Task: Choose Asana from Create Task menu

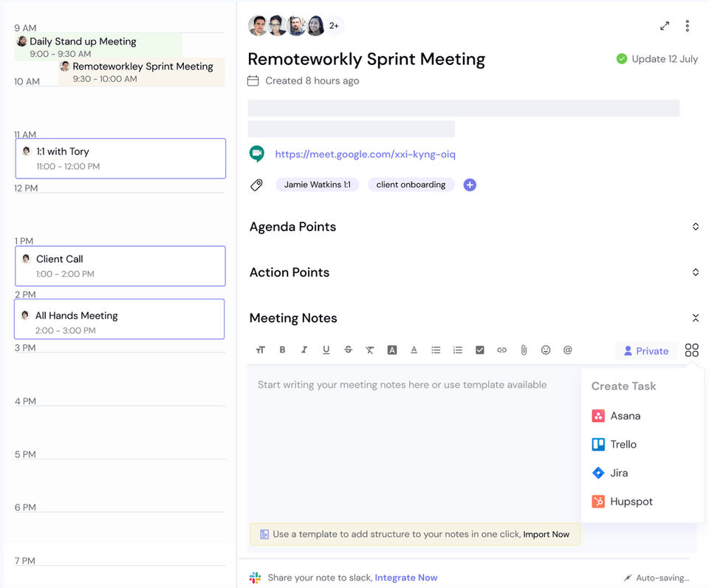Action: click(625, 416)
